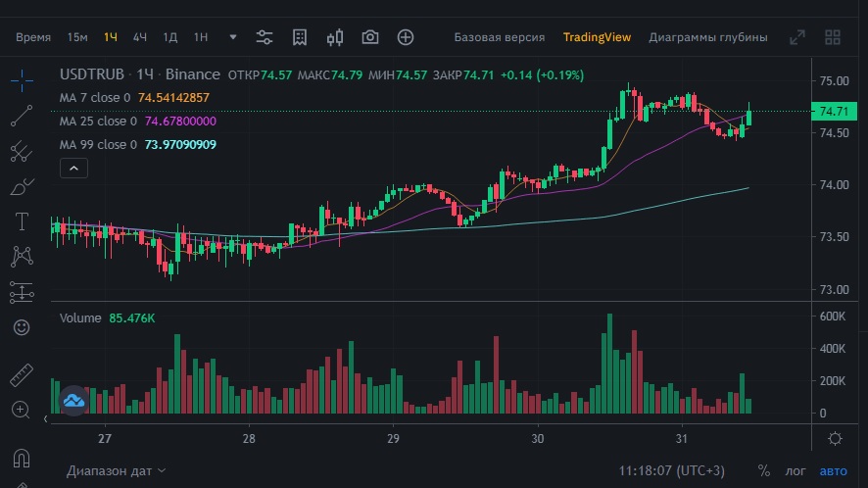Select the brush drawing tool
This screenshot has height=488, width=868.
[22, 186]
